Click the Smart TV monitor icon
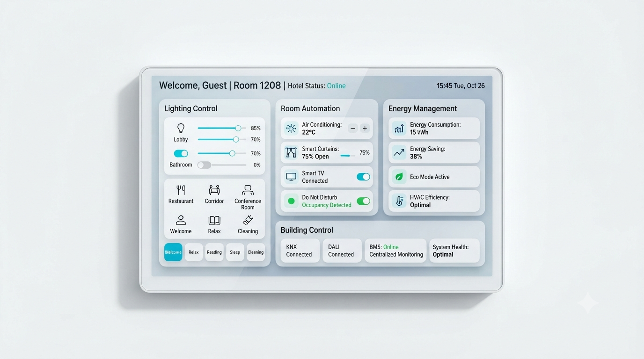This screenshot has width=644, height=359. (x=291, y=177)
